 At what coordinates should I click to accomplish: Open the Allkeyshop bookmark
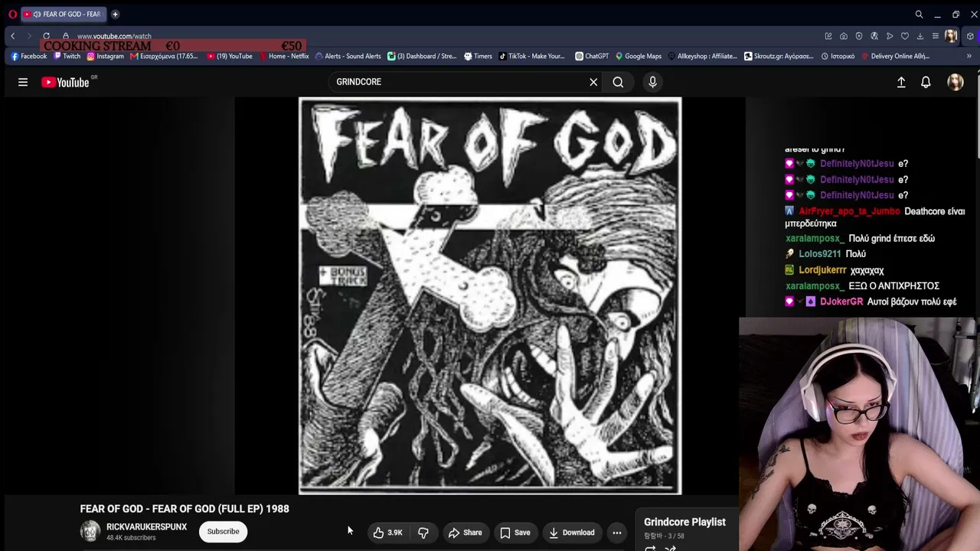[703, 56]
